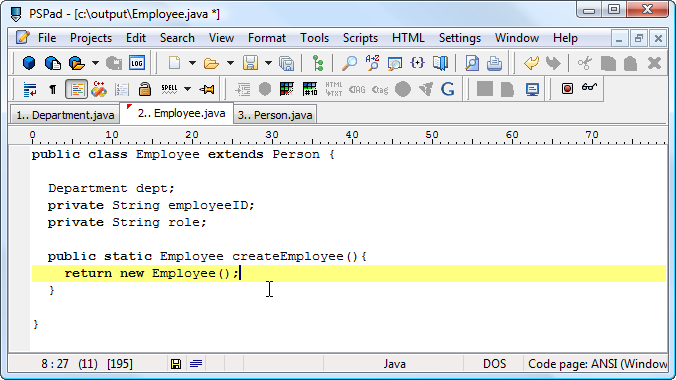Open the File menu

point(47,38)
